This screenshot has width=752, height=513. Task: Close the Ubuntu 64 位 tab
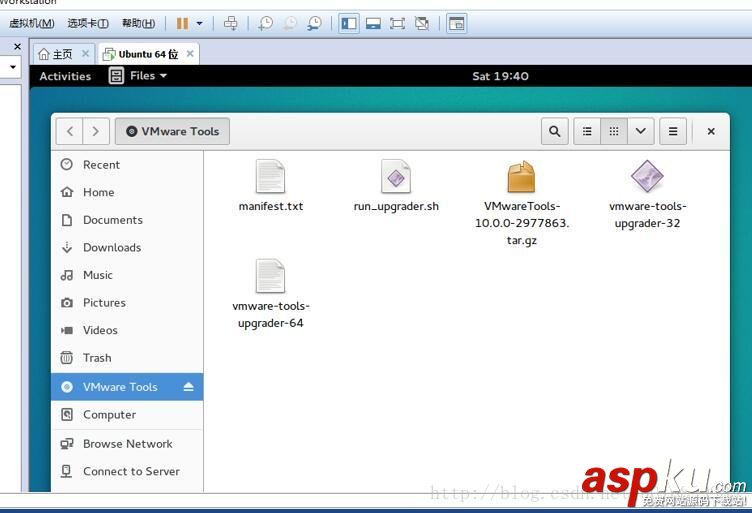coord(190,53)
